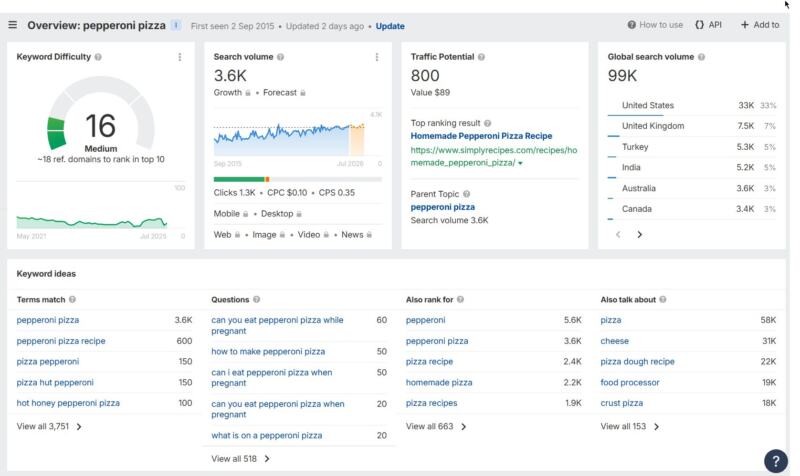Select the locked Image filter
This screenshot has width=800, height=476.
click(x=268, y=235)
